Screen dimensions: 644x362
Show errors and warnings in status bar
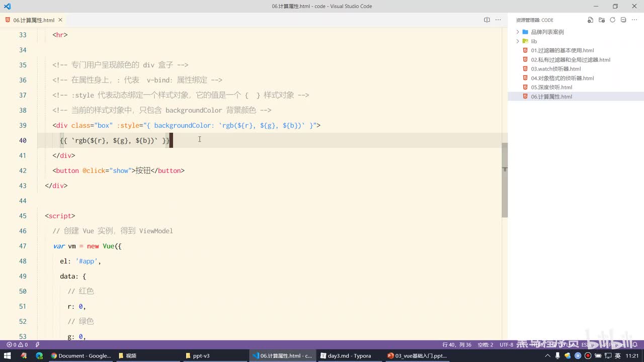point(17,345)
